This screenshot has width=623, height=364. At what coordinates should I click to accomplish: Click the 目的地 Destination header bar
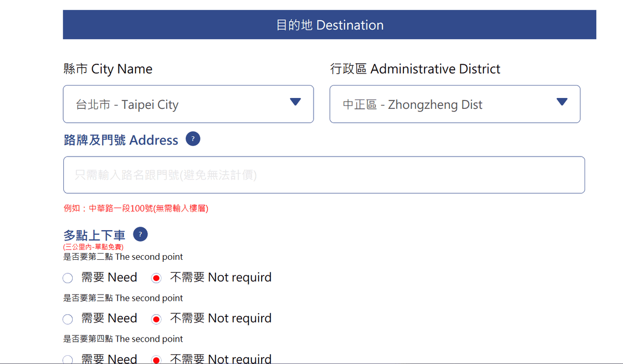[x=329, y=25]
